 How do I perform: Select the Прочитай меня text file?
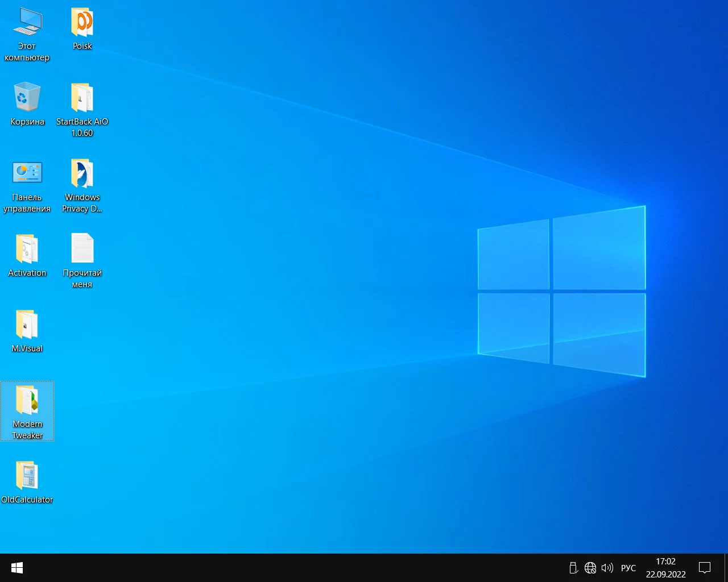click(82, 249)
